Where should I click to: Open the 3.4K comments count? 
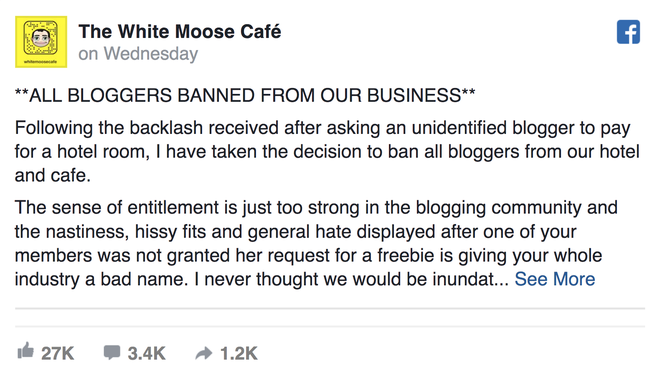(146, 353)
